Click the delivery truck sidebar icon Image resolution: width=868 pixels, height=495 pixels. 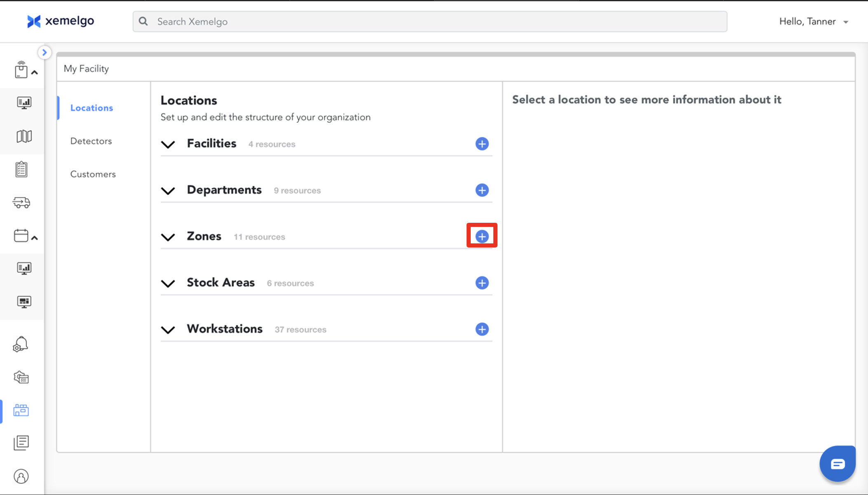click(21, 203)
